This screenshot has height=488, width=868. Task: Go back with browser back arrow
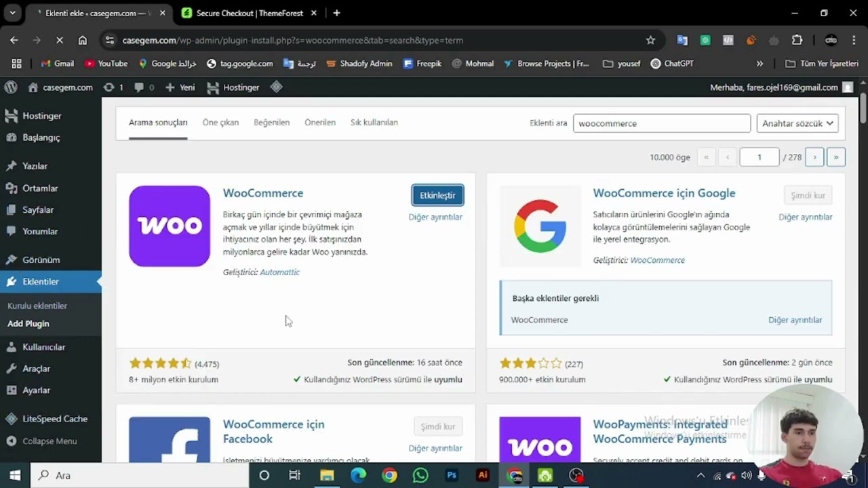click(x=14, y=40)
